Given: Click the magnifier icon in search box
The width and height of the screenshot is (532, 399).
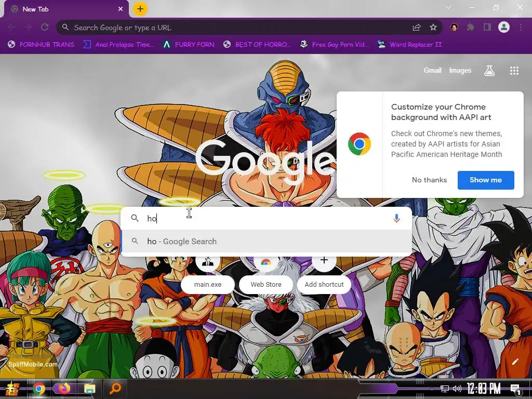Looking at the screenshot, I should [x=135, y=218].
